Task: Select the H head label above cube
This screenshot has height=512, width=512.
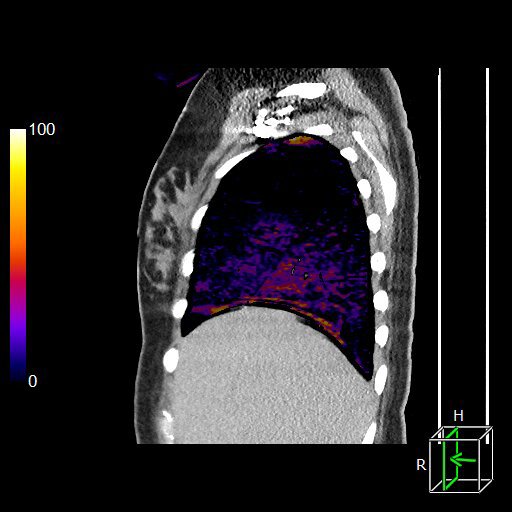Action: click(458, 416)
